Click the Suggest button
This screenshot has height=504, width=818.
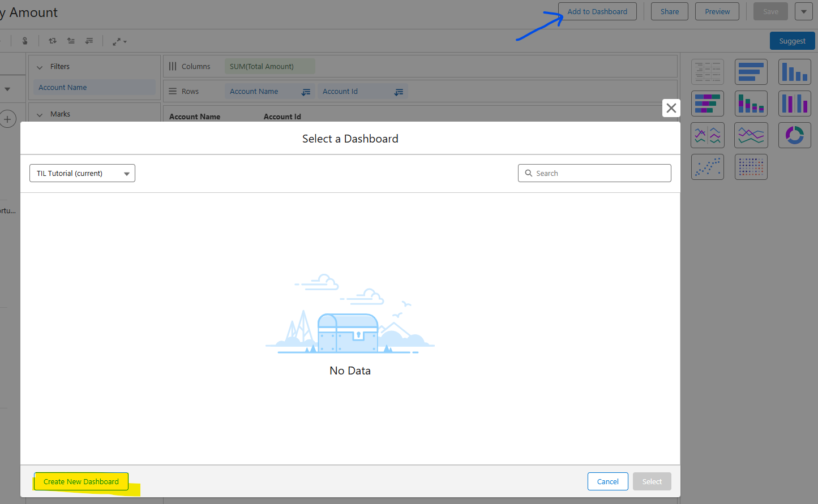(792, 41)
